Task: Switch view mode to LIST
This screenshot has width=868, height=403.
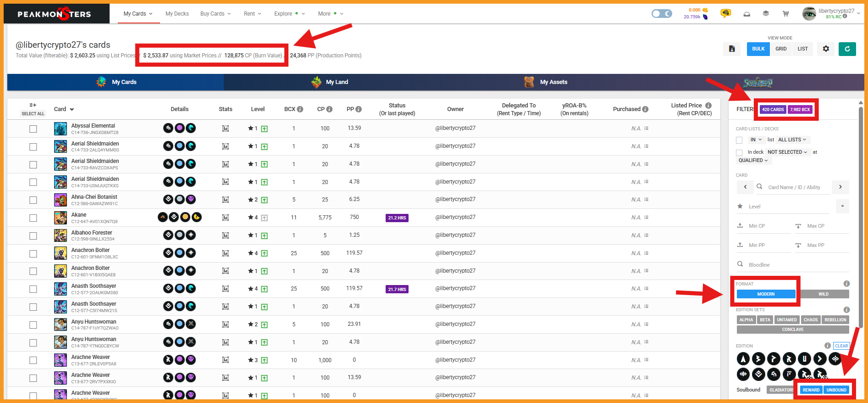Action: (803, 49)
